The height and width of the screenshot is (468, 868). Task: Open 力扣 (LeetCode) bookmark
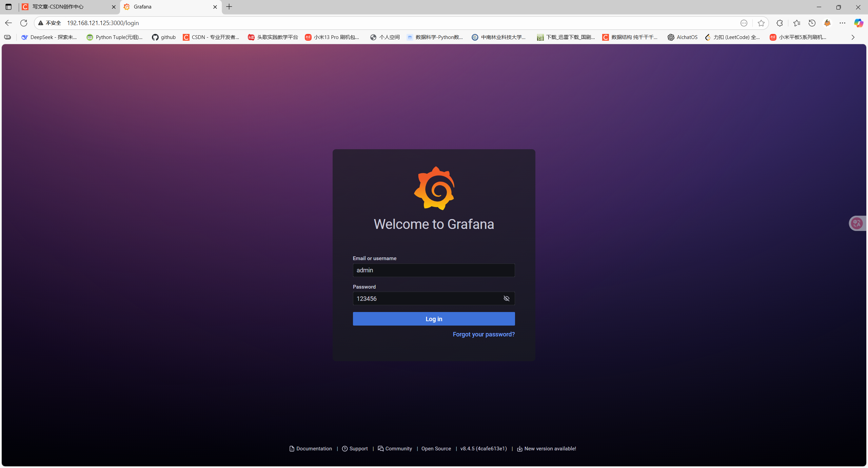pos(732,37)
